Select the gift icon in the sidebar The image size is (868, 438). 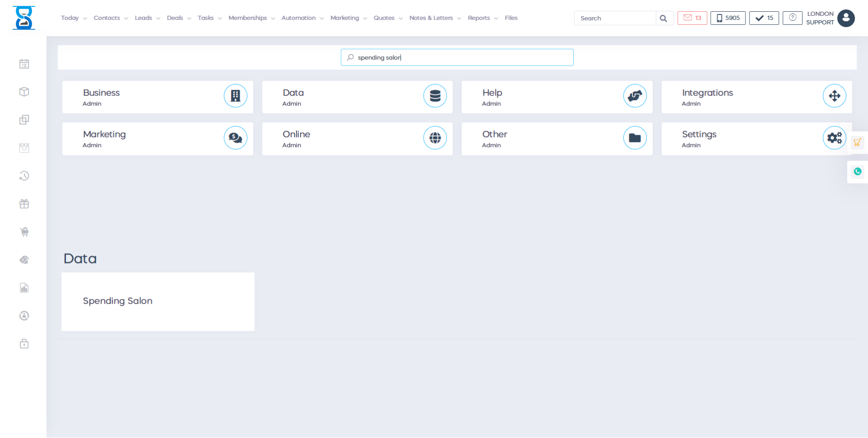pyautogui.click(x=24, y=203)
